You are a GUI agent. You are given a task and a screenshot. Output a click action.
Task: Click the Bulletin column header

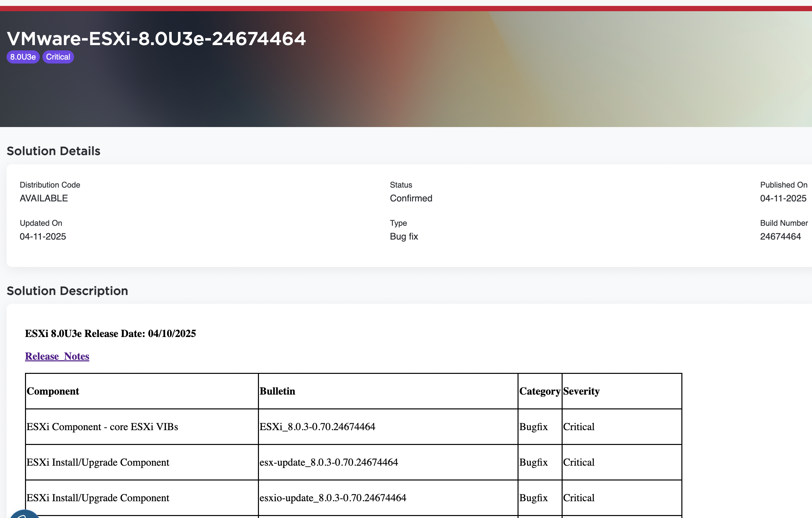pos(277,391)
